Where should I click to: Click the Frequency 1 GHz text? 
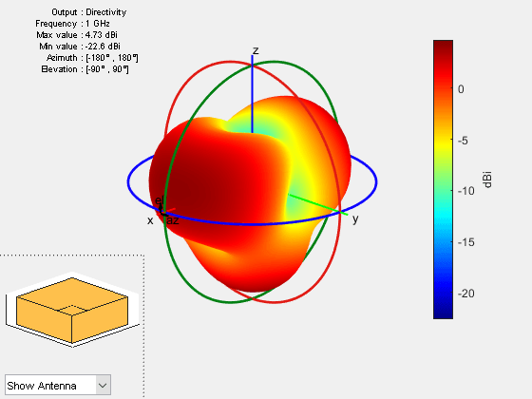point(72,24)
